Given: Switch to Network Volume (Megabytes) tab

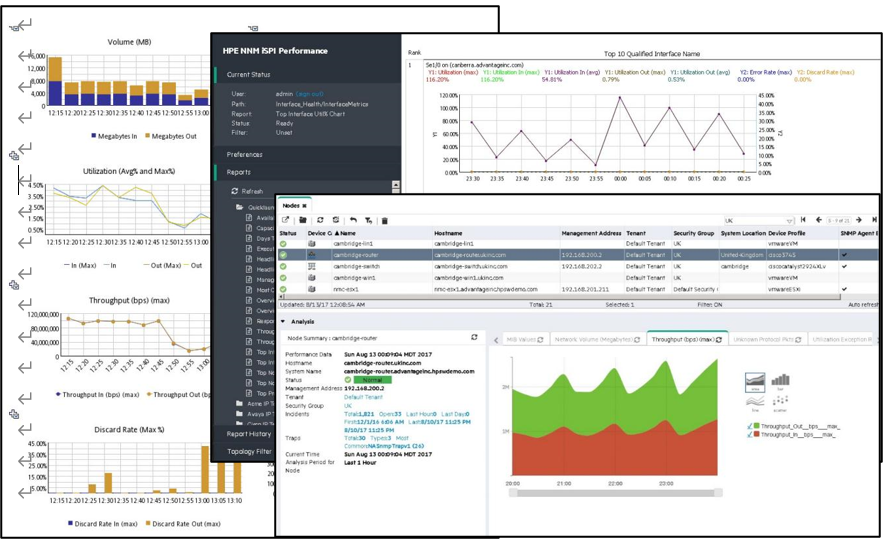Looking at the screenshot, I should 597,340.
